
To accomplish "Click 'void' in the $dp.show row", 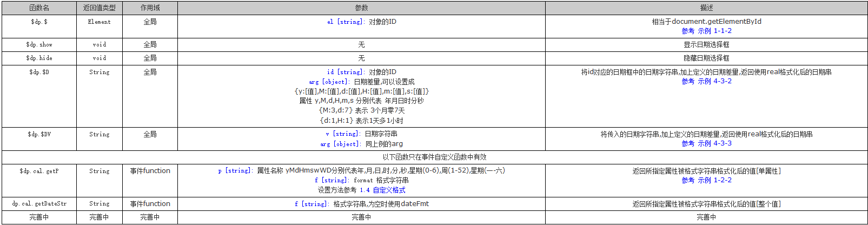I will pyautogui.click(x=100, y=44).
